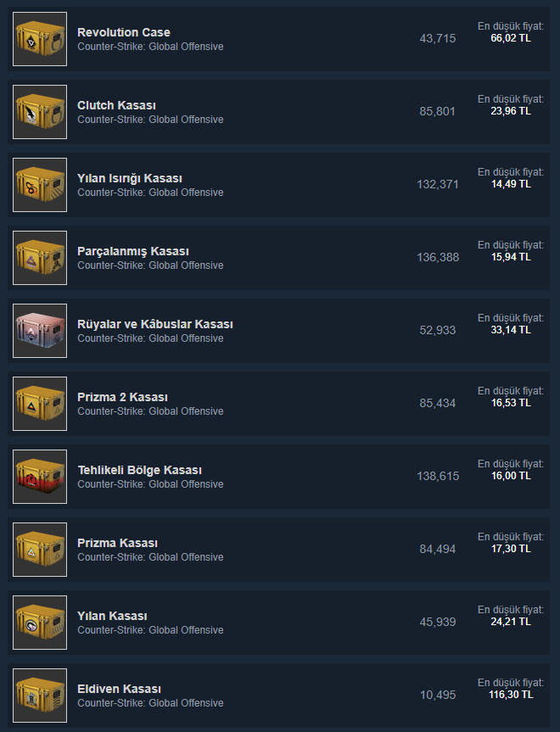The image size is (560, 732).
Task: Open the Revolution Case thumbnail image
Action: click(x=40, y=39)
